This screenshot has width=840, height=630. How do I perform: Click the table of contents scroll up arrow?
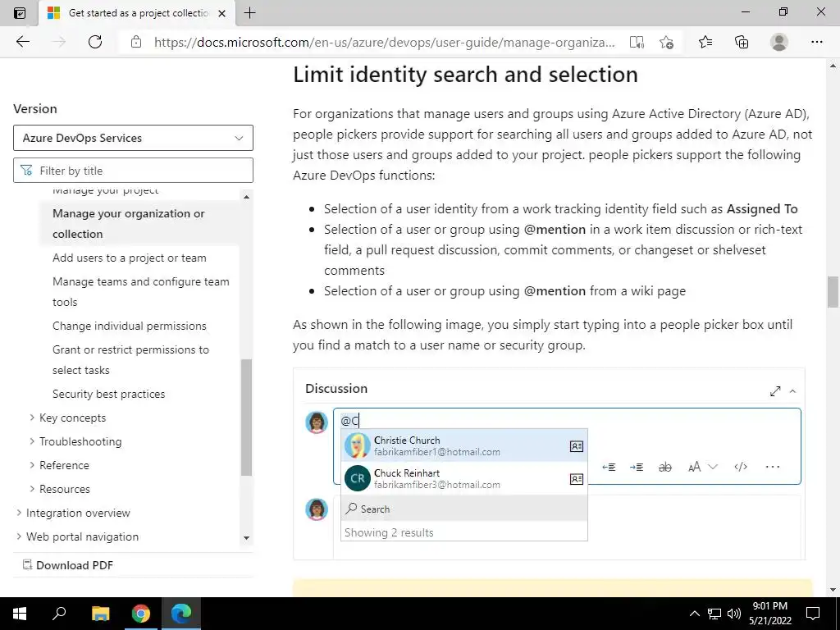pos(246,197)
